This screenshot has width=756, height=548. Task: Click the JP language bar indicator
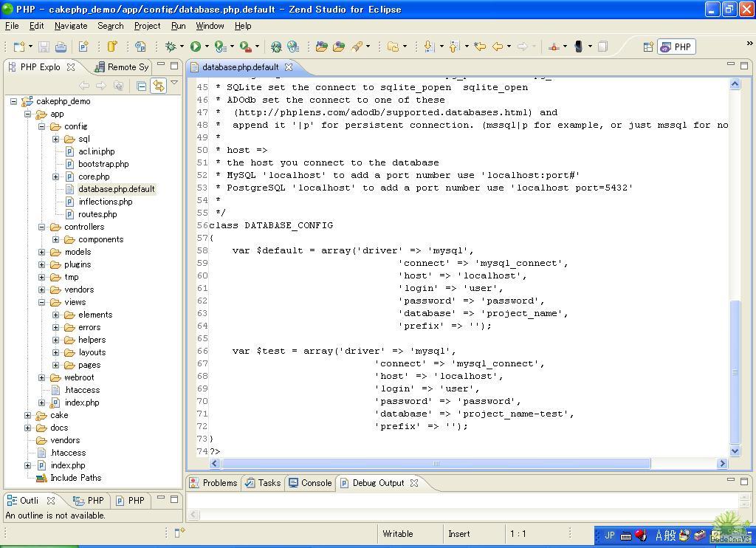[x=609, y=535]
